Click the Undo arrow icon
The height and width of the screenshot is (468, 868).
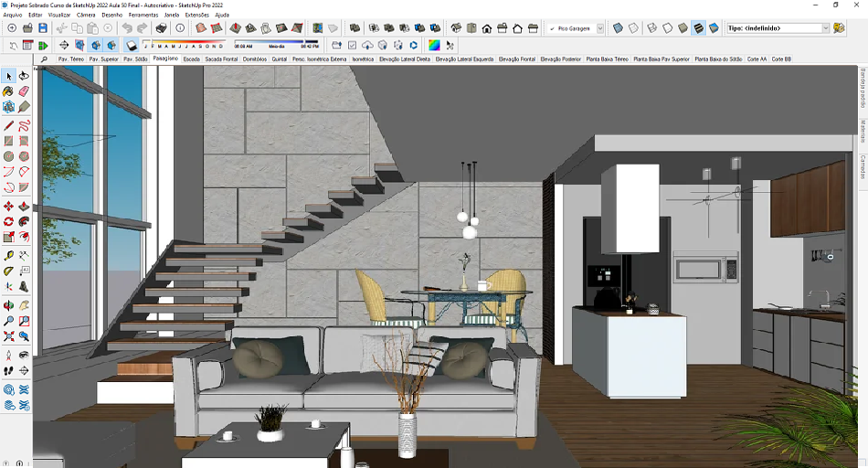[128, 28]
